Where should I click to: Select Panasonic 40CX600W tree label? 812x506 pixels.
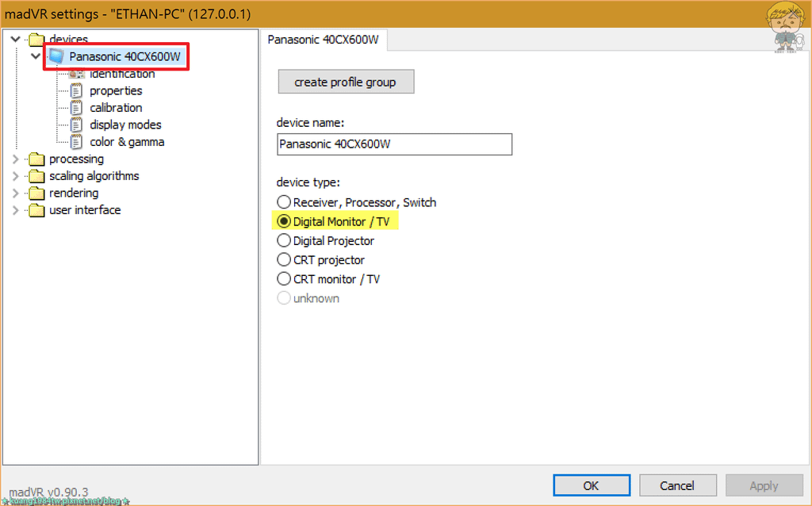pyautogui.click(x=124, y=56)
